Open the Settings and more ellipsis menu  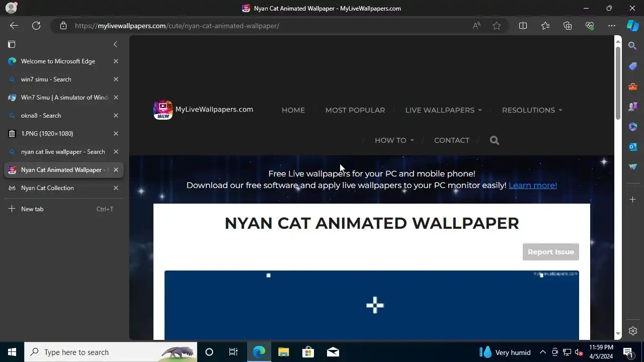(x=612, y=26)
